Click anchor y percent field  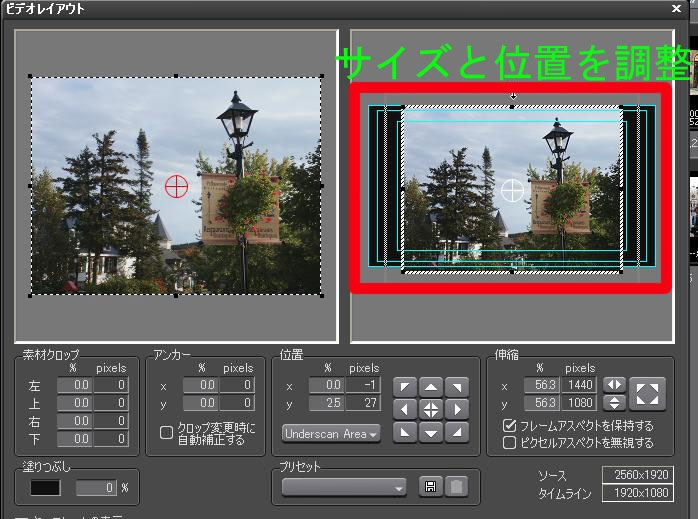201,403
